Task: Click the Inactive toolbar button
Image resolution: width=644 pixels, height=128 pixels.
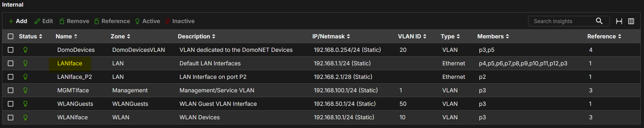Action: click(180, 21)
